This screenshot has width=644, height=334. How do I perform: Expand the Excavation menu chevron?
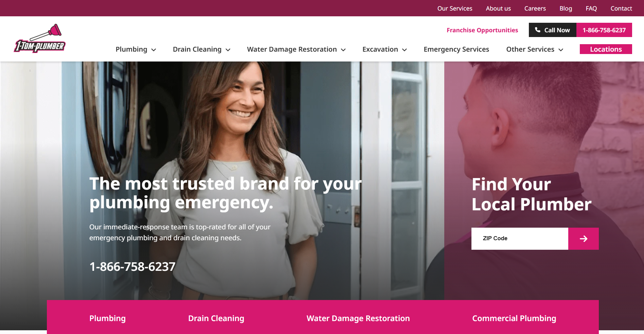coord(405,50)
